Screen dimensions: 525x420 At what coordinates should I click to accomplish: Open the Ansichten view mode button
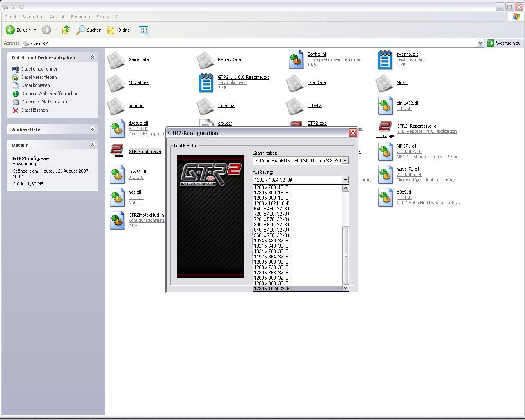[145, 30]
